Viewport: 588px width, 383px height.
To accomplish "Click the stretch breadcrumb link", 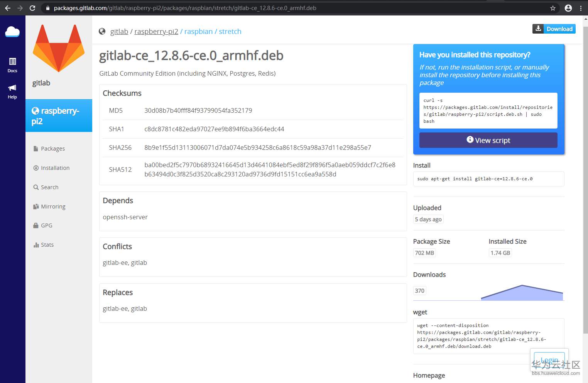I will coord(230,32).
